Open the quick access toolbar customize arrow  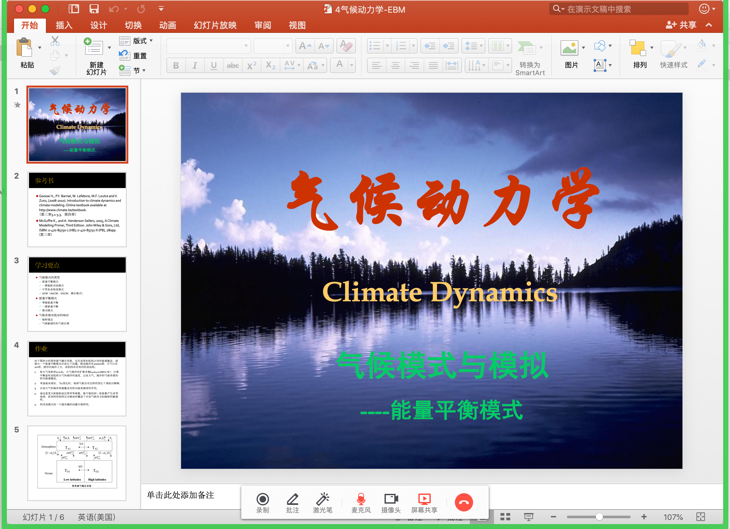click(161, 9)
